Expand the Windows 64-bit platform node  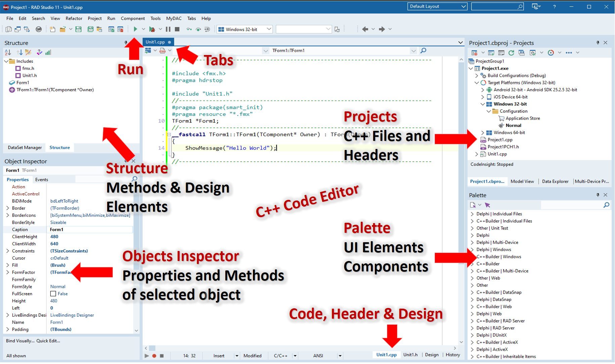[x=483, y=133]
